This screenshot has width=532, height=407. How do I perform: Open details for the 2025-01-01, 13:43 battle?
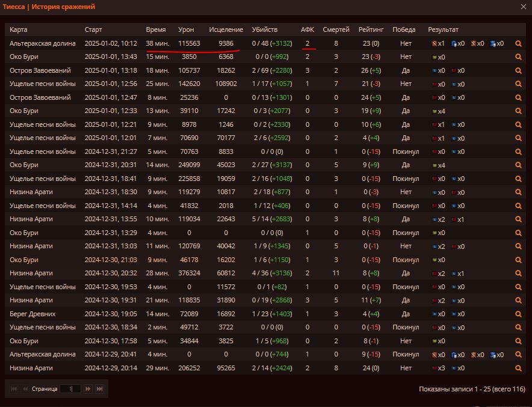click(518, 57)
